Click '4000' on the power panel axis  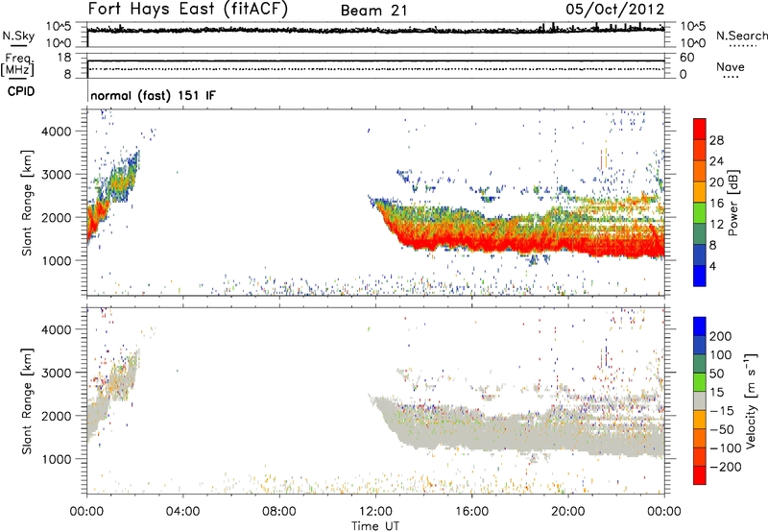tap(57, 132)
